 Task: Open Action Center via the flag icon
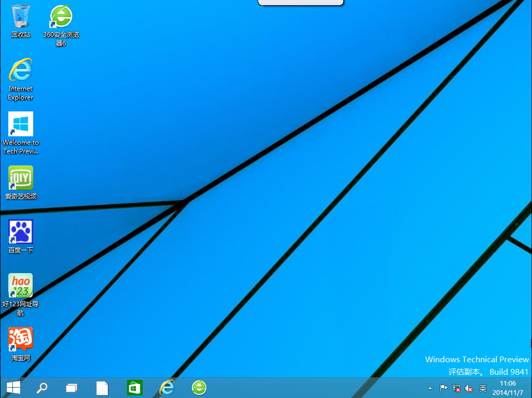(443, 388)
